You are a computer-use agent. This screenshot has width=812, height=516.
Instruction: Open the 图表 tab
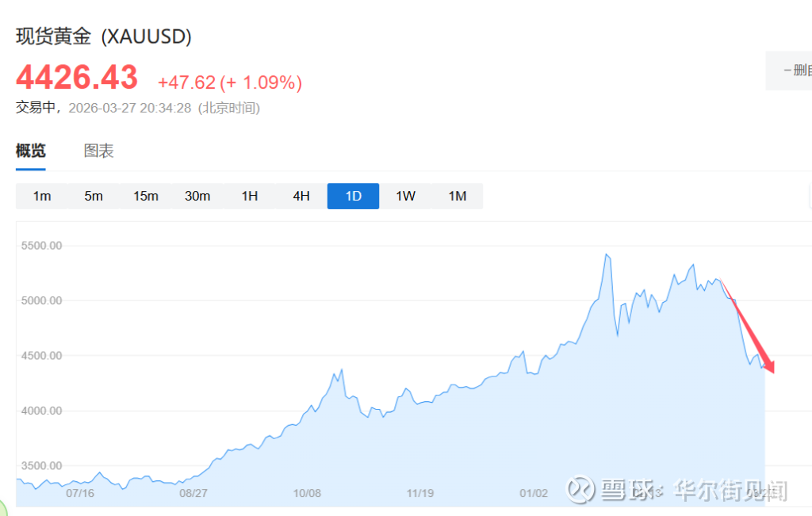click(x=99, y=151)
